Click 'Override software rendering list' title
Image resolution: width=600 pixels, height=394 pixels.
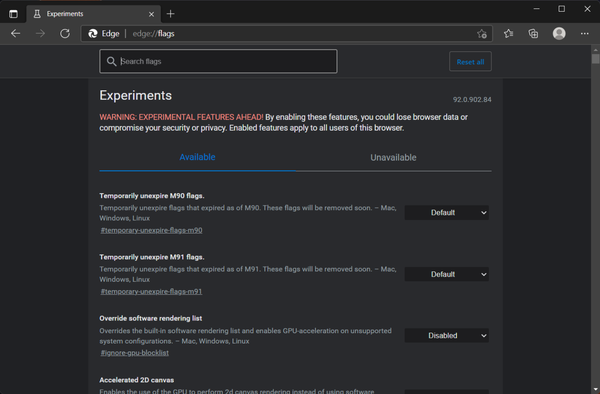151,318
